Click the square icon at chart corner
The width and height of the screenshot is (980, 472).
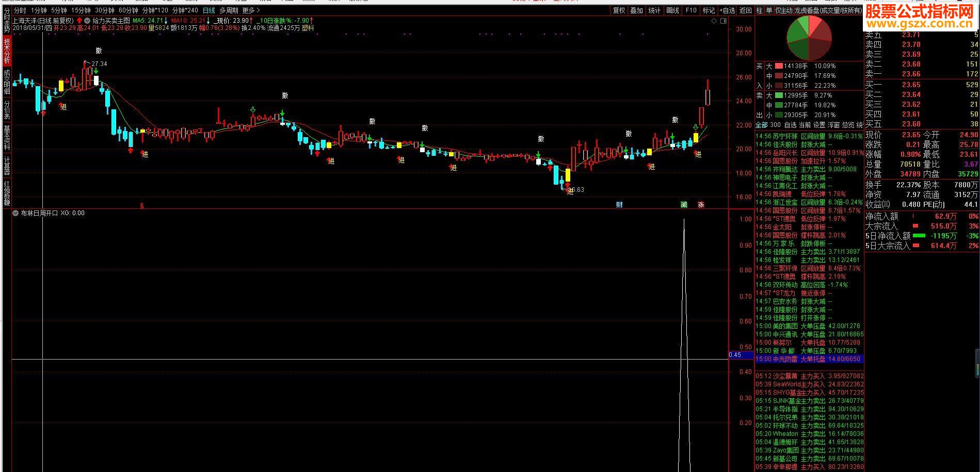pos(724,21)
